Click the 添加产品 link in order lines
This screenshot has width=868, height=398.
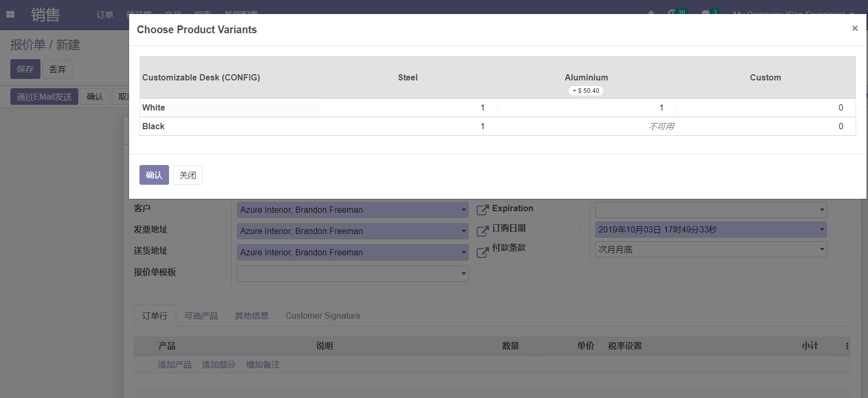[175, 365]
